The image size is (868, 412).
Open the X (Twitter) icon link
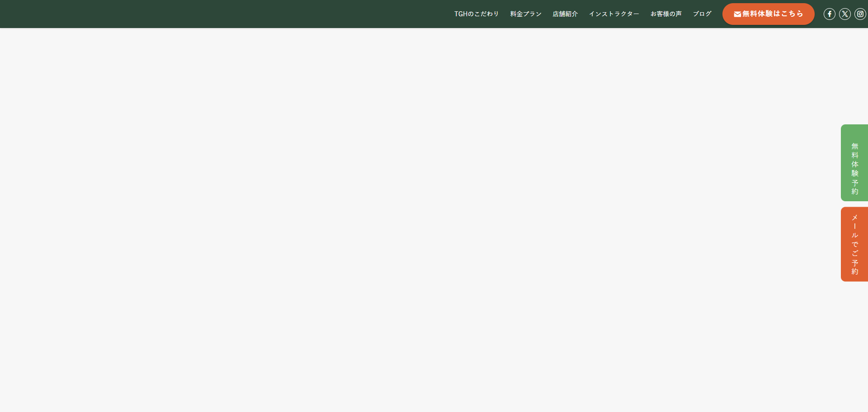(844, 14)
